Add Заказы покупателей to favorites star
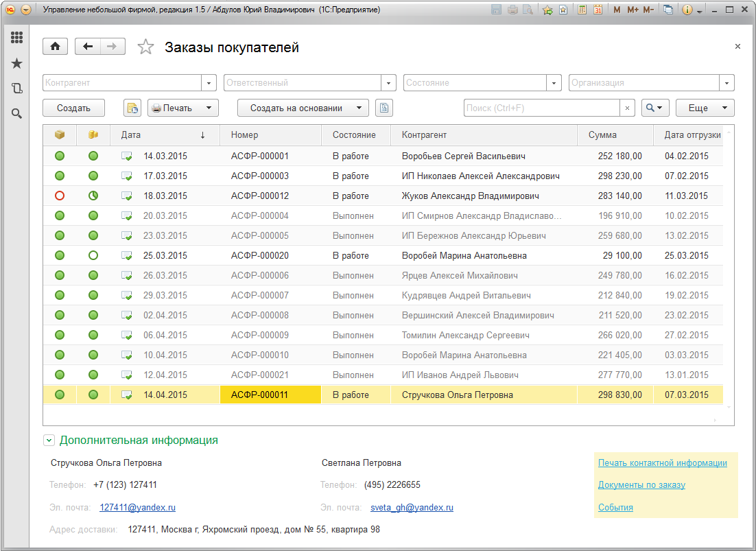The image size is (756, 551). (x=145, y=47)
